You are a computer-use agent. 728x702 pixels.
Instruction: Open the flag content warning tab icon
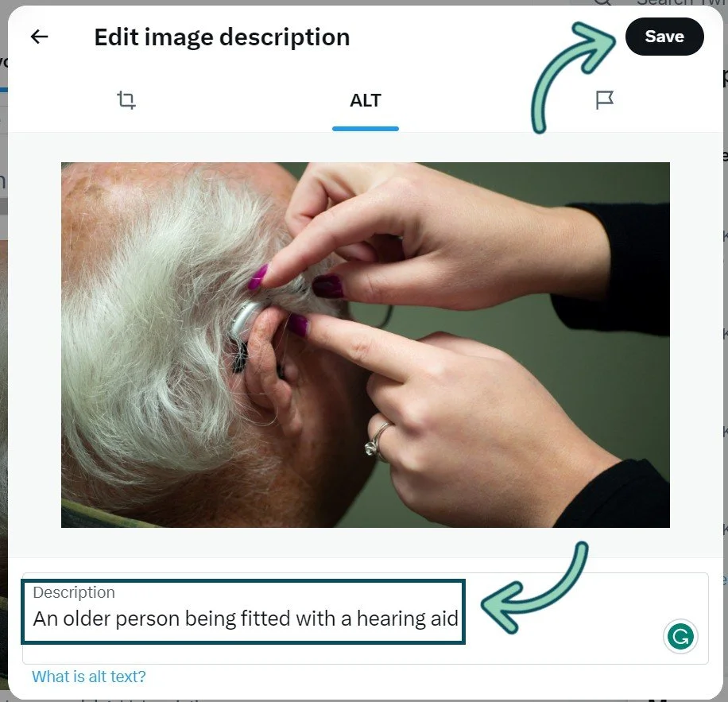pos(605,100)
